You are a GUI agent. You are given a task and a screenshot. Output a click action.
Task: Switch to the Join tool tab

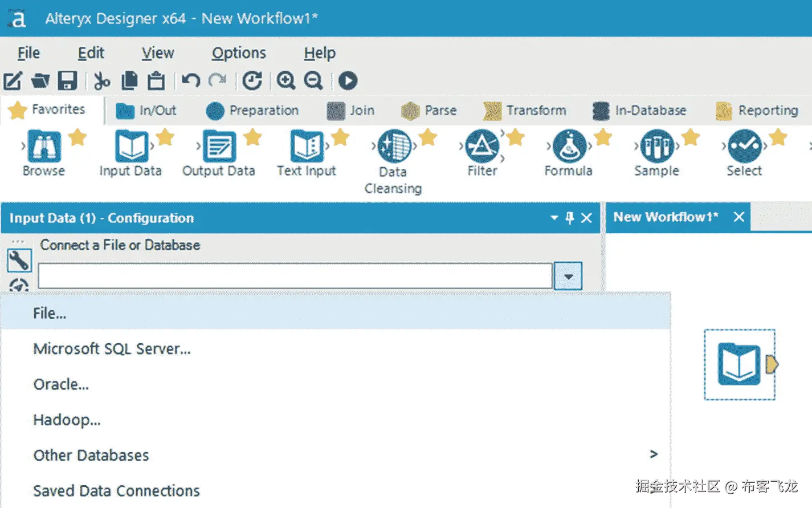point(350,111)
